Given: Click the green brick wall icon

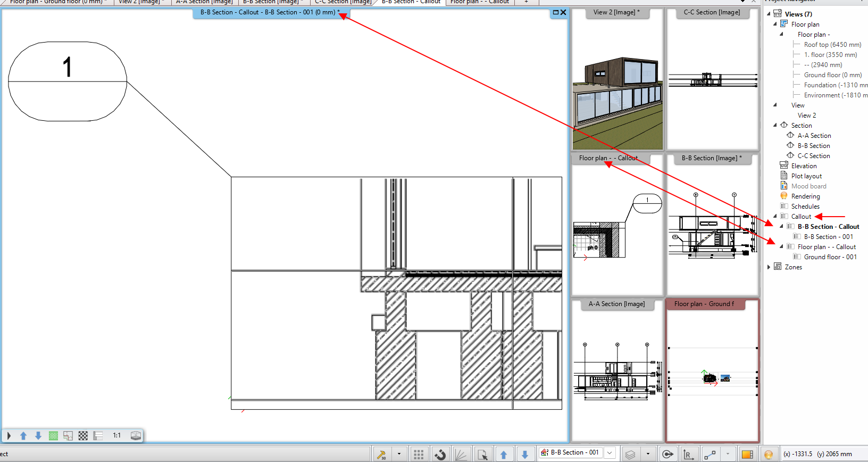Looking at the screenshot, I should coord(53,435).
